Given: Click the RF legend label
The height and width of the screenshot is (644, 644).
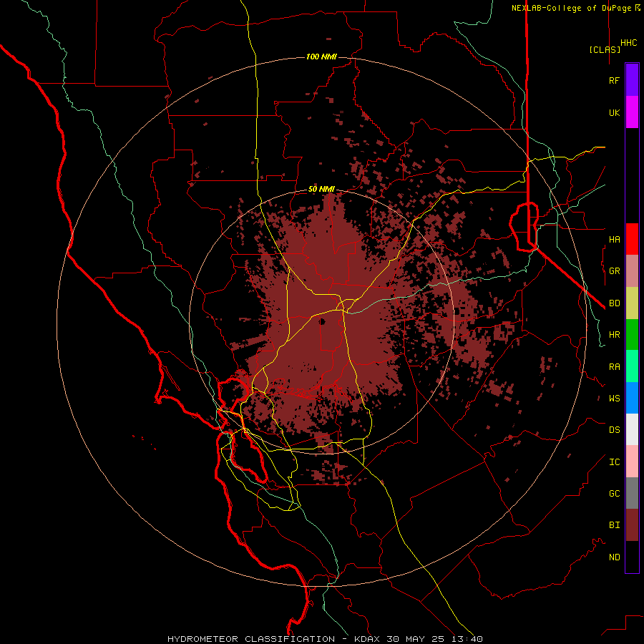Looking at the screenshot, I should click(614, 80).
